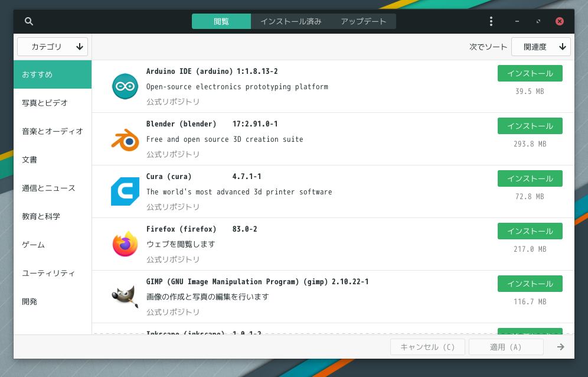The image size is (588, 377).
Task: Click the 72.8 MB size label
Action: click(530, 196)
